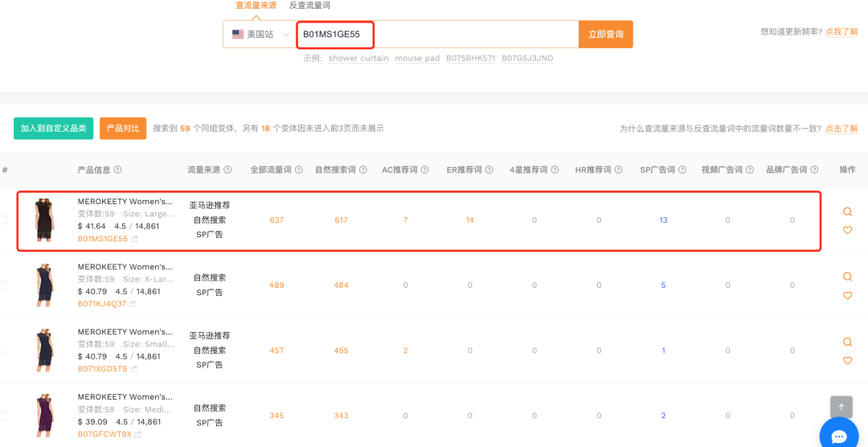
Task: Favorite the B01MS1GE55 product with heart icon
Action: point(847,231)
